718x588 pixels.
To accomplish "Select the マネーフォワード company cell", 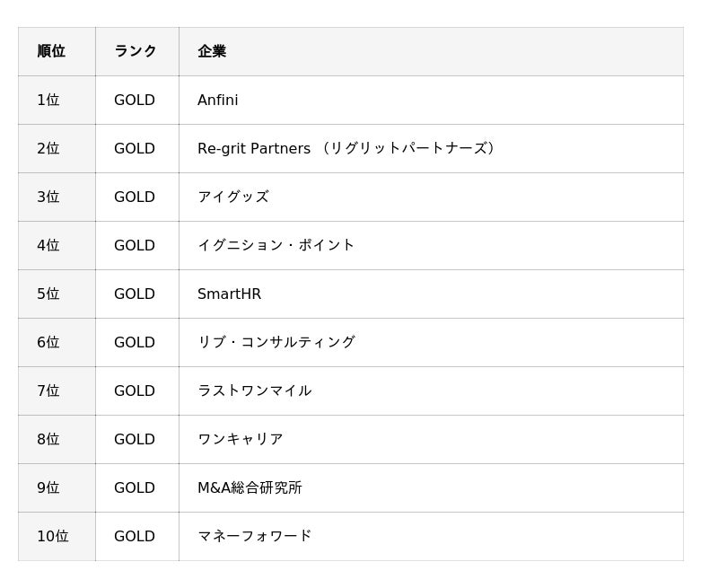I will click(x=255, y=537).
